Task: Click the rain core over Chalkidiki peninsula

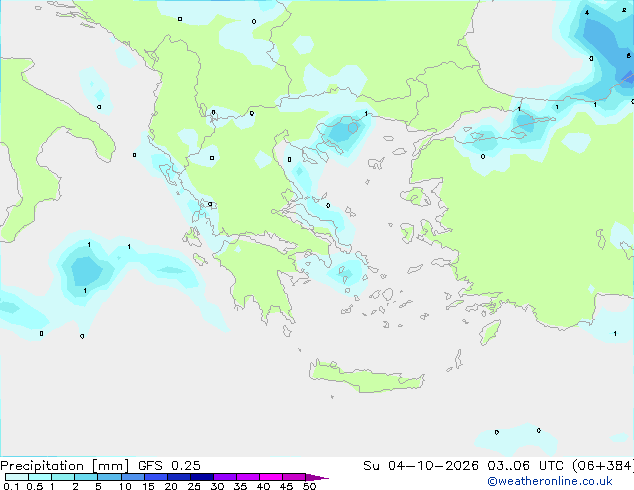Action: (x=342, y=130)
